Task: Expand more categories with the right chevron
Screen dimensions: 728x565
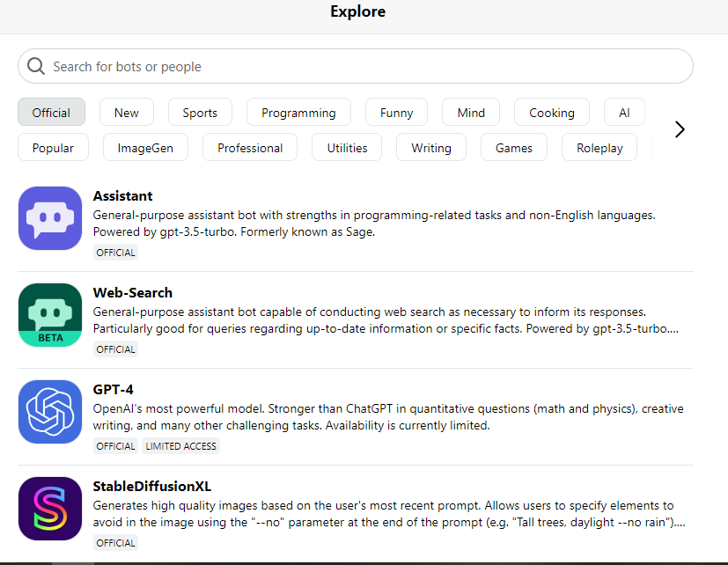Action: [680, 129]
